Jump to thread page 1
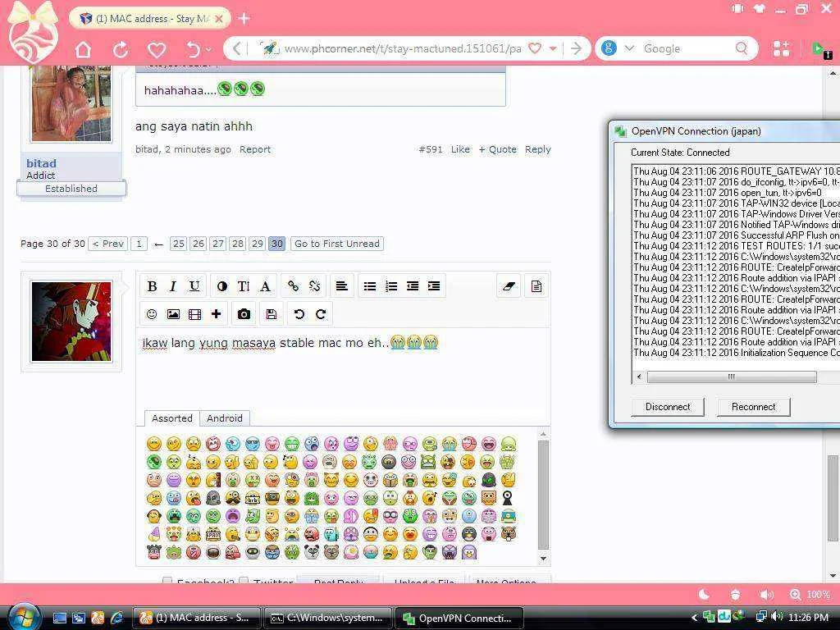 tap(139, 244)
